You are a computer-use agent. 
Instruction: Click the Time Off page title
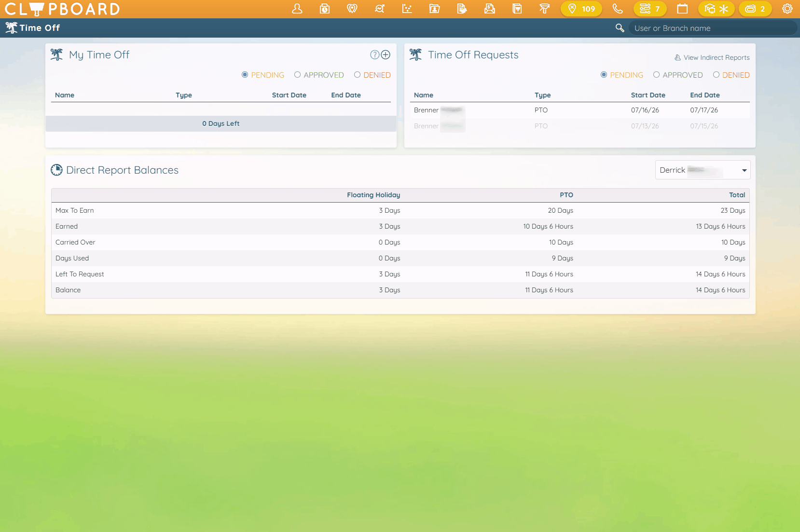pos(40,28)
